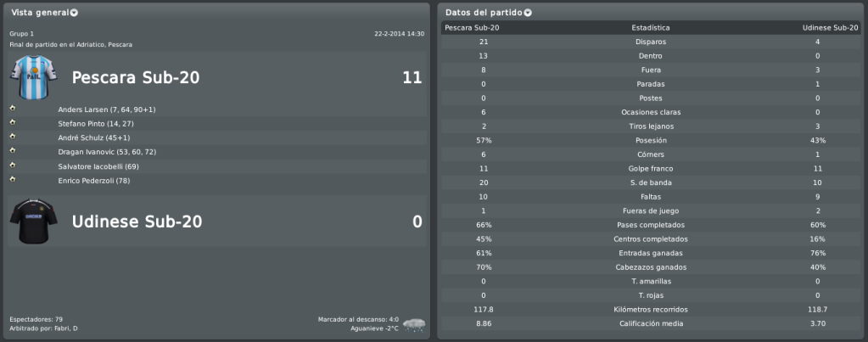Click the sleet weather cloud icon
Viewport: 868px width, 342px height.
[414, 324]
